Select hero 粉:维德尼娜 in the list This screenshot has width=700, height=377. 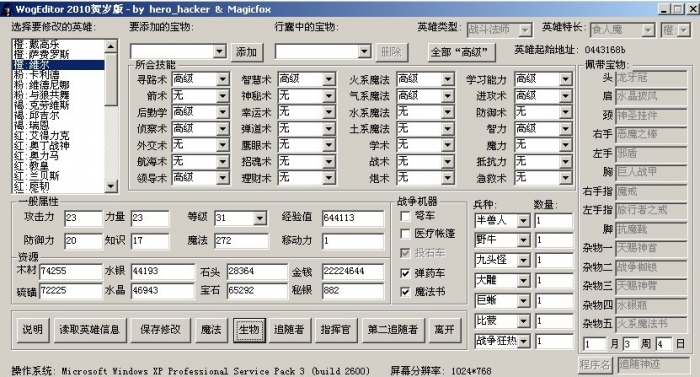coord(58,84)
